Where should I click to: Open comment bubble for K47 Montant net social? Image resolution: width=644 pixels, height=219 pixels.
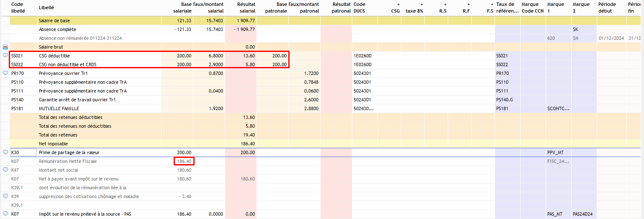point(5,170)
